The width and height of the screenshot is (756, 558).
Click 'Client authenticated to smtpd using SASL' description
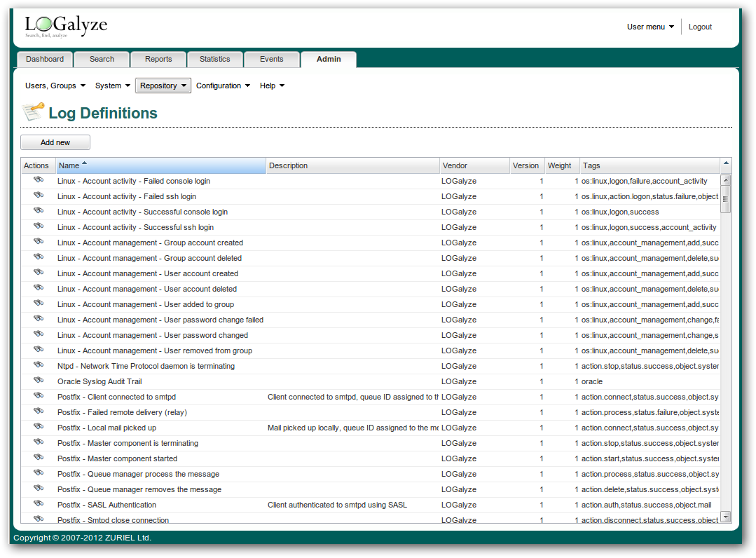[x=337, y=505]
